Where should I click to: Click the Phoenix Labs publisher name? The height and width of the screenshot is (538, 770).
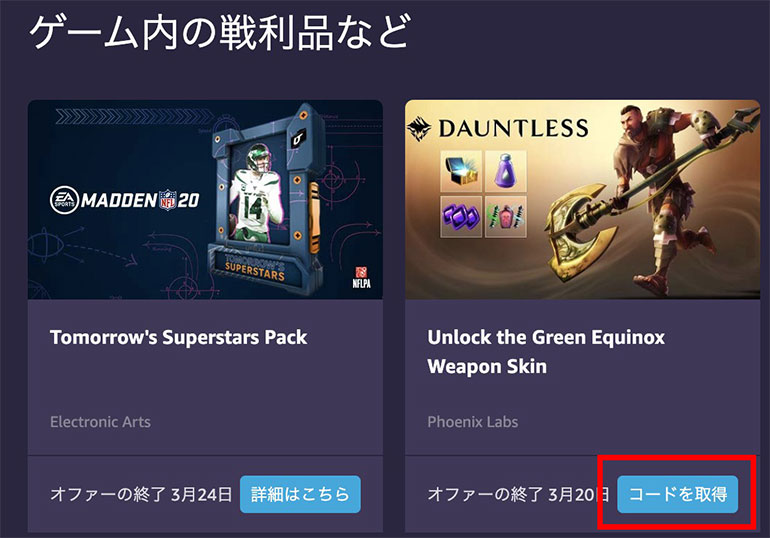(x=472, y=422)
